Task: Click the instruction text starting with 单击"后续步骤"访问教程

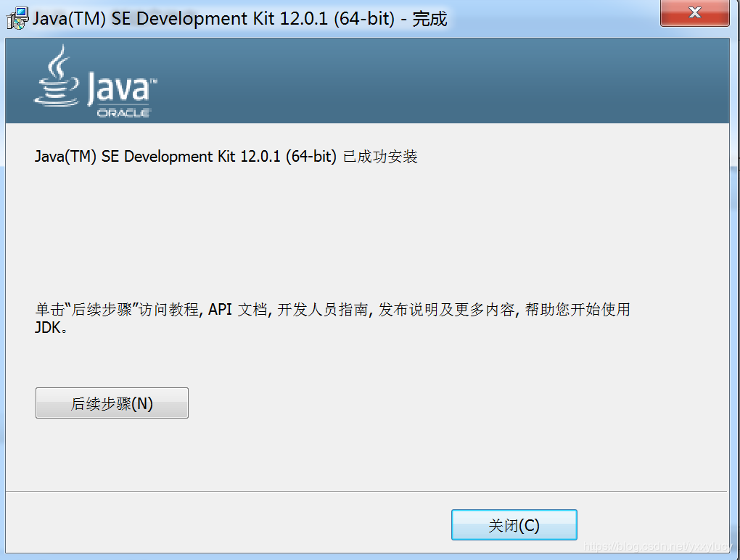Action: point(333,318)
